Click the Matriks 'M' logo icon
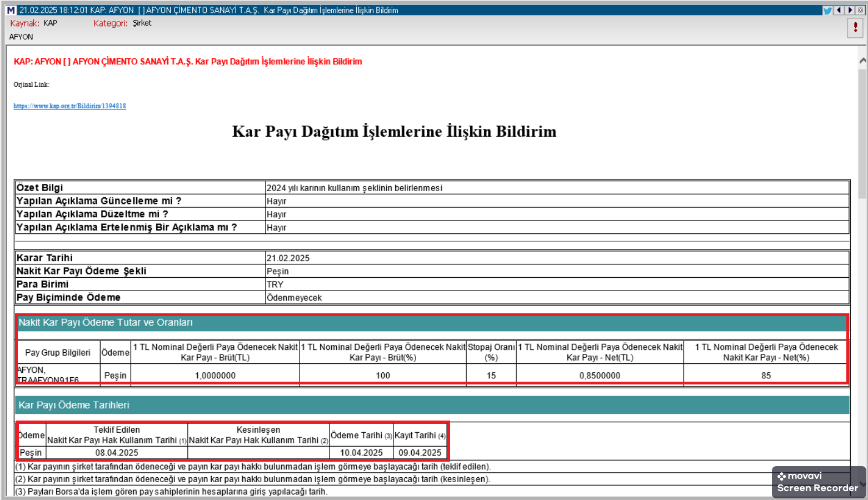The height and width of the screenshot is (500, 868). coord(11,10)
